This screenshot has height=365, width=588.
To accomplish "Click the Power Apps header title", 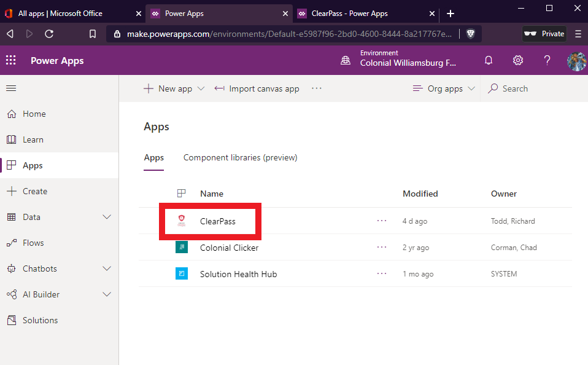I will [57, 60].
